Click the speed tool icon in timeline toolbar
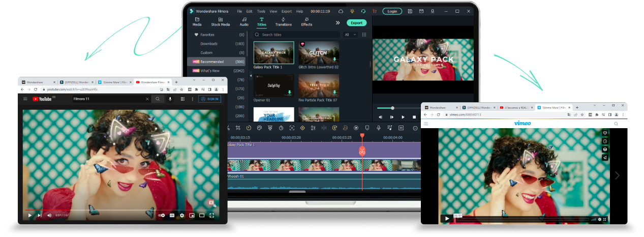644x237 pixels. point(249,128)
